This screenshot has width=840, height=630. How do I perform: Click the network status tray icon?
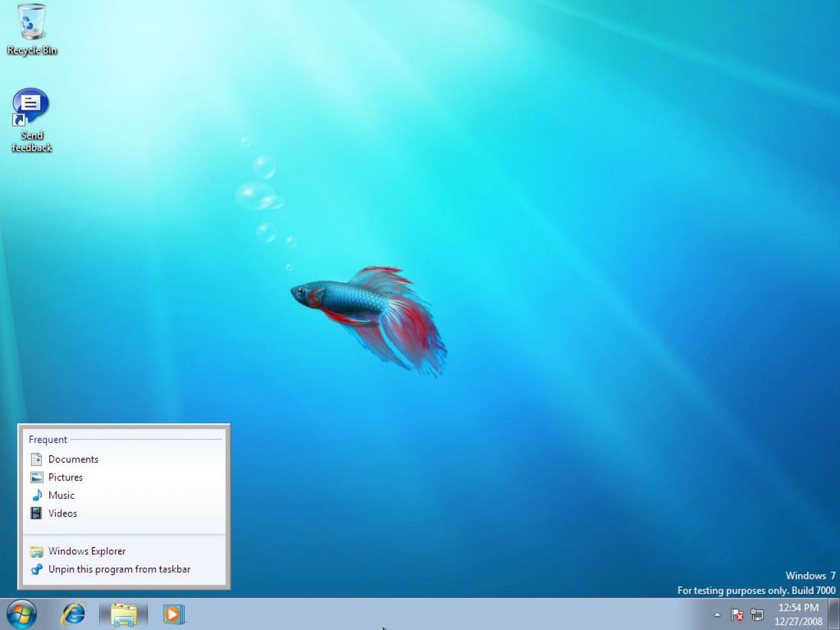(757, 615)
